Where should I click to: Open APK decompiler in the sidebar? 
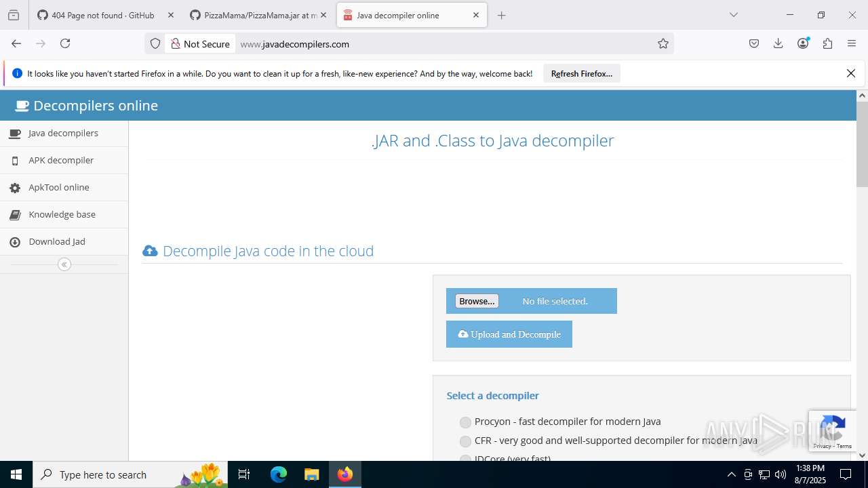[x=64, y=161]
